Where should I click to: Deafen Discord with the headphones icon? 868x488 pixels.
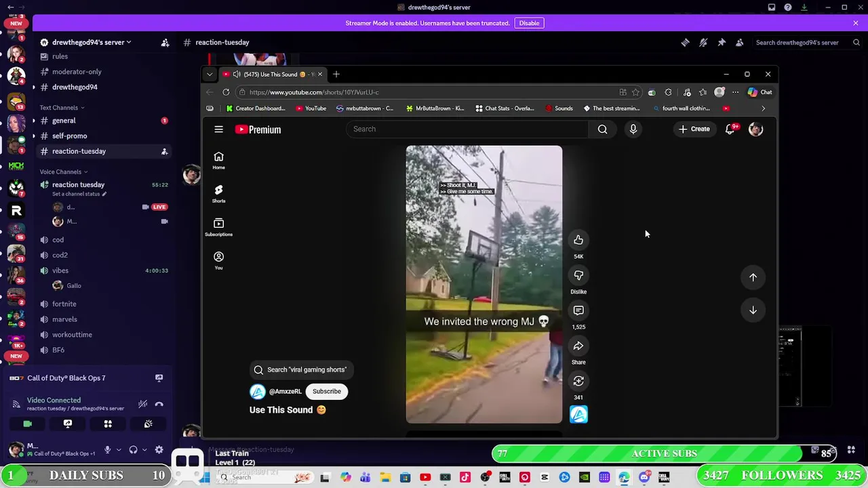(x=133, y=449)
